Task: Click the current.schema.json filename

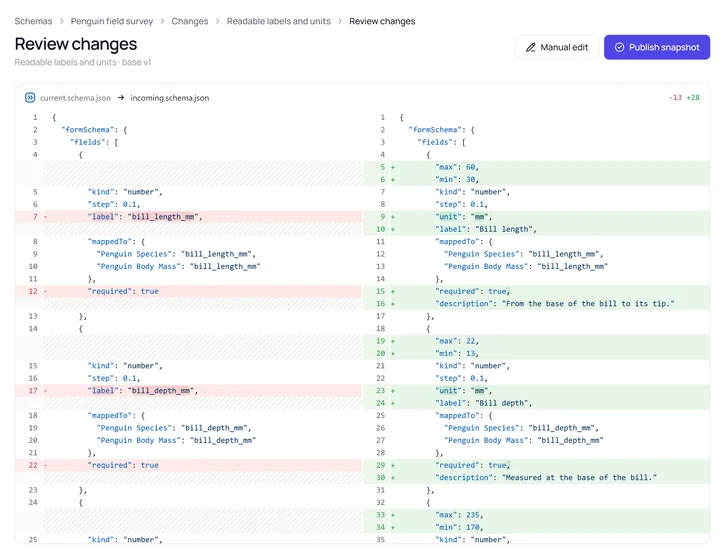Action: coord(75,98)
